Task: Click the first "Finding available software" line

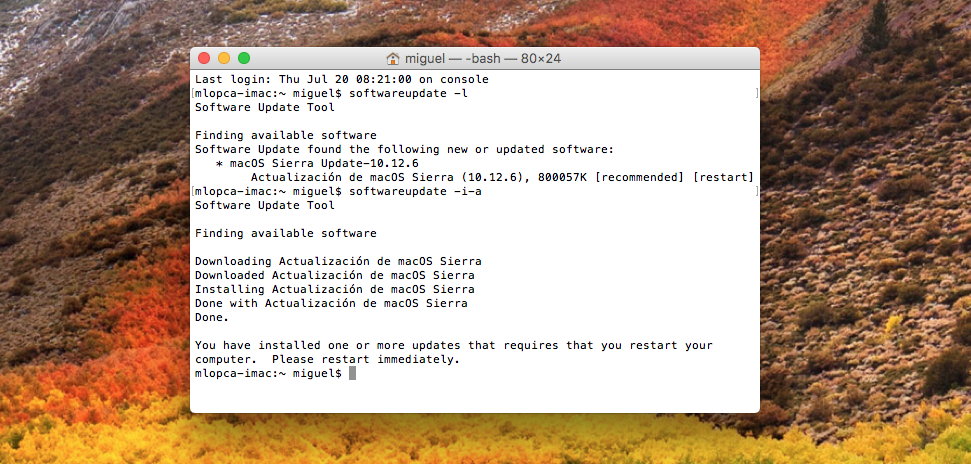Action: point(285,135)
